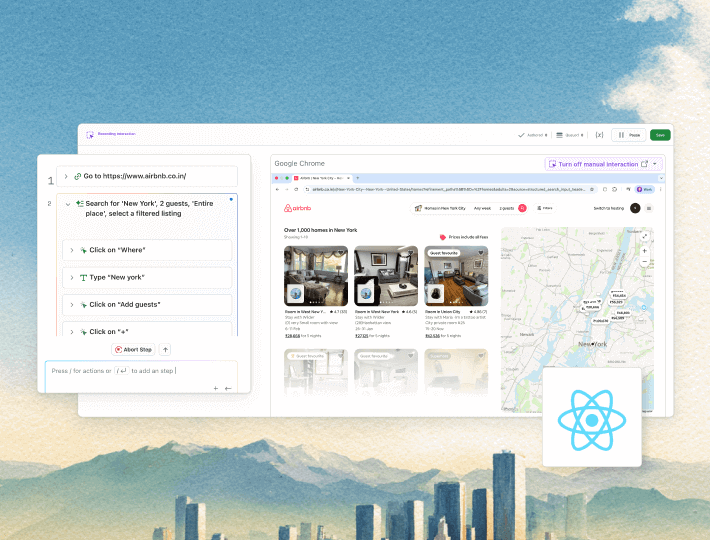
Task: Click the Chrome back arrow
Action: (x=277, y=190)
